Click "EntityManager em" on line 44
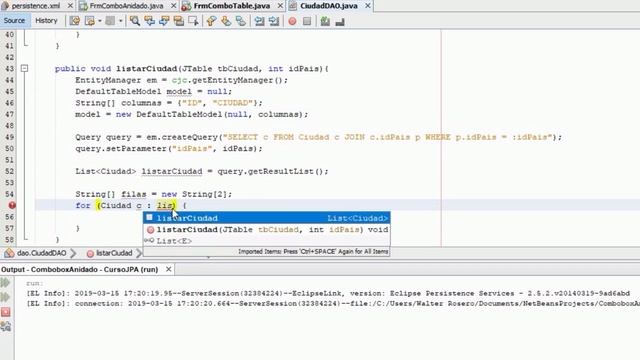Screen dimensions: 640x360 click(x=116, y=80)
